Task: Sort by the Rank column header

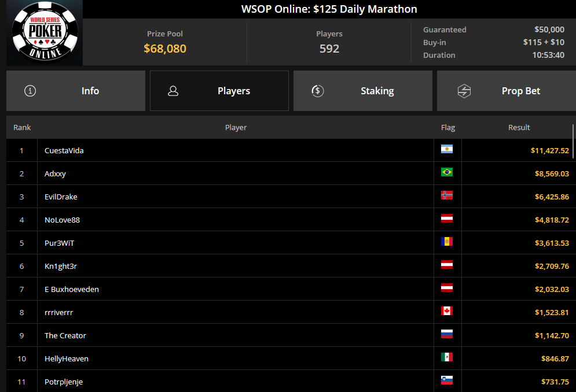Action: 22,127
